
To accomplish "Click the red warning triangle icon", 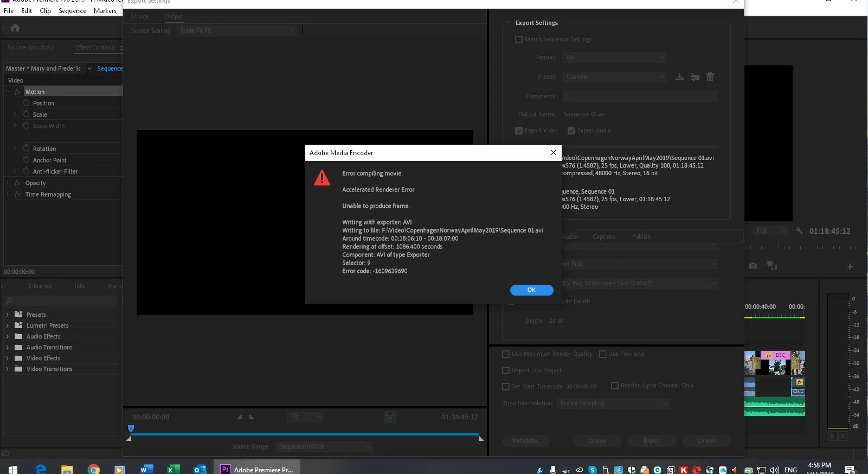I will pyautogui.click(x=322, y=177).
